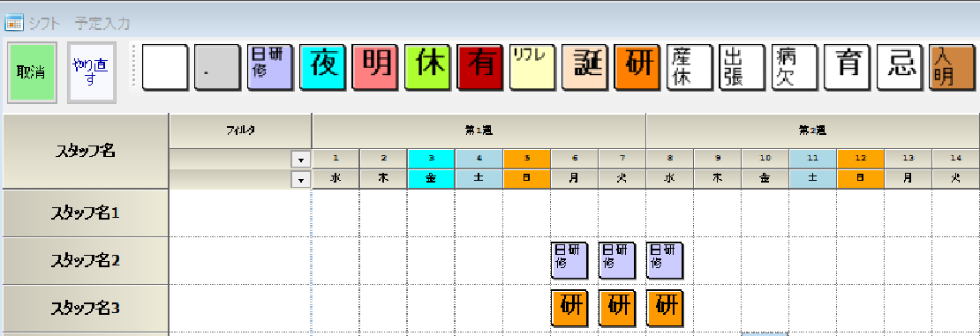This screenshot has width=980, height=336.
Task: Click the 第2週 week header
Action: click(812, 131)
